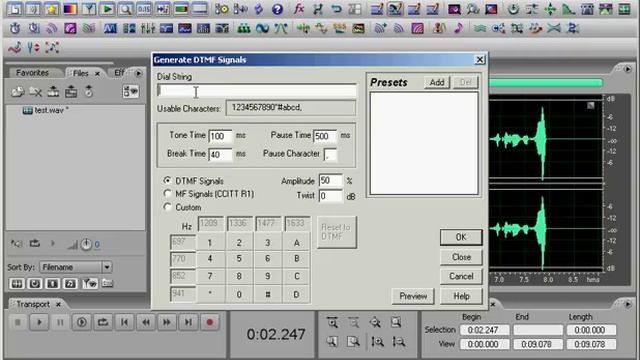Click the Selection Begin field 0:02.247
The width and height of the screenshot is (640, 360).
(x=484, y=330)
